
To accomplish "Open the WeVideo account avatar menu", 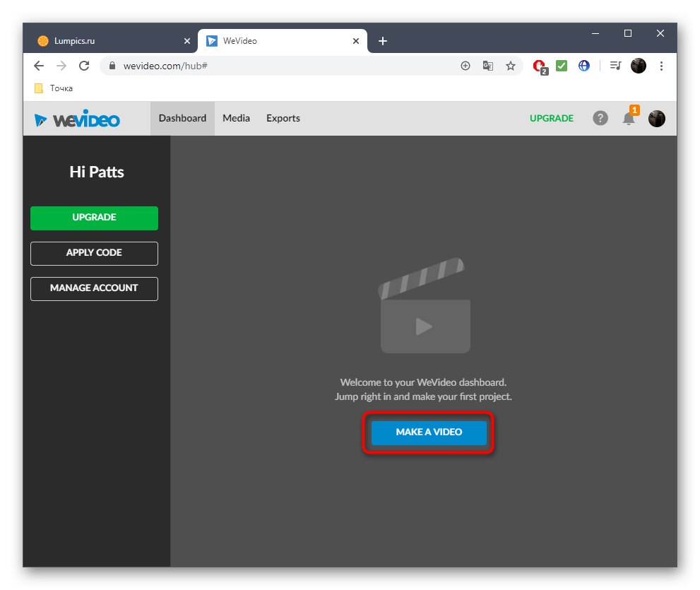I will coord(656,118).
